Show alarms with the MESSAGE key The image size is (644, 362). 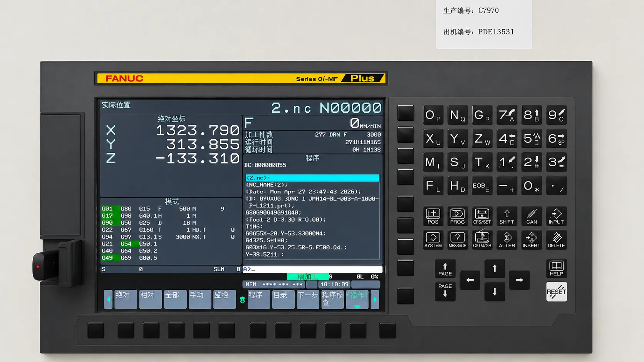pos(458,240)
